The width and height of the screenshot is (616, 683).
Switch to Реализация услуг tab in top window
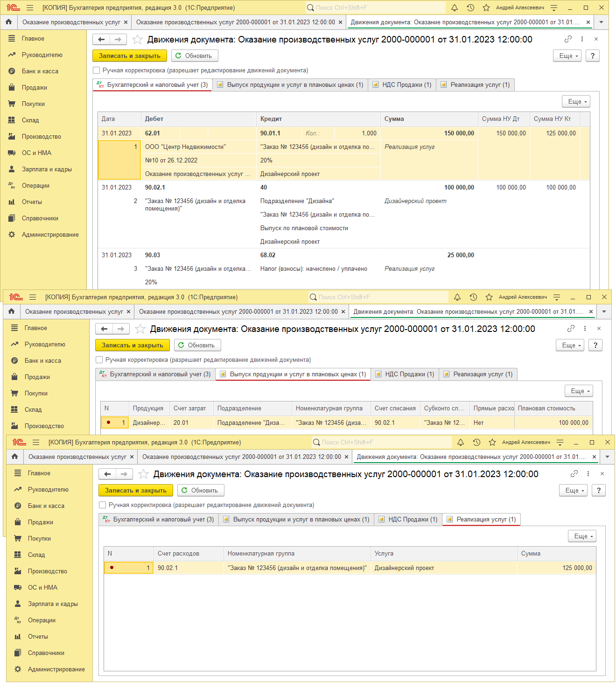(476, 85)
